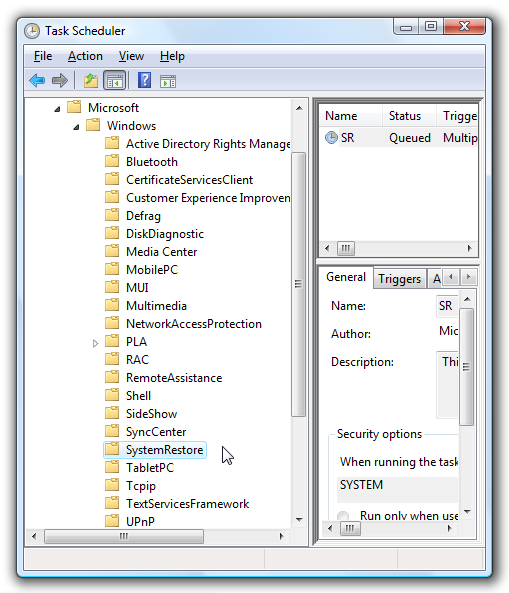Viewport: 509px width, 593px height.
Task: Click the UPnP folder icon
Action: tap(112, 521)
